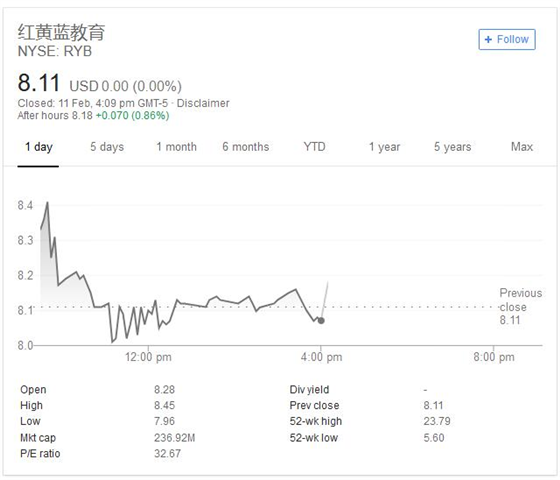Click the NYSE: RYB ticker text
560x480 pixels.
[55, 51]
